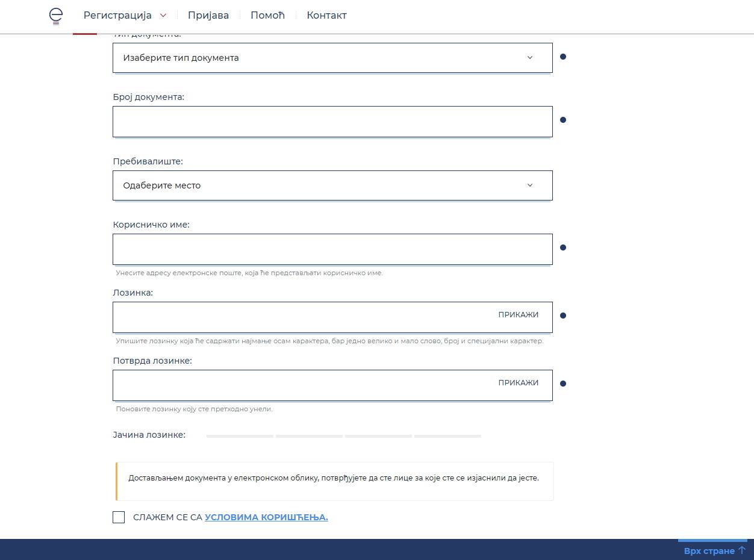Click the Врх стране back-to-top link
This screenshot has height=560, width=754.
pos(709,551)
